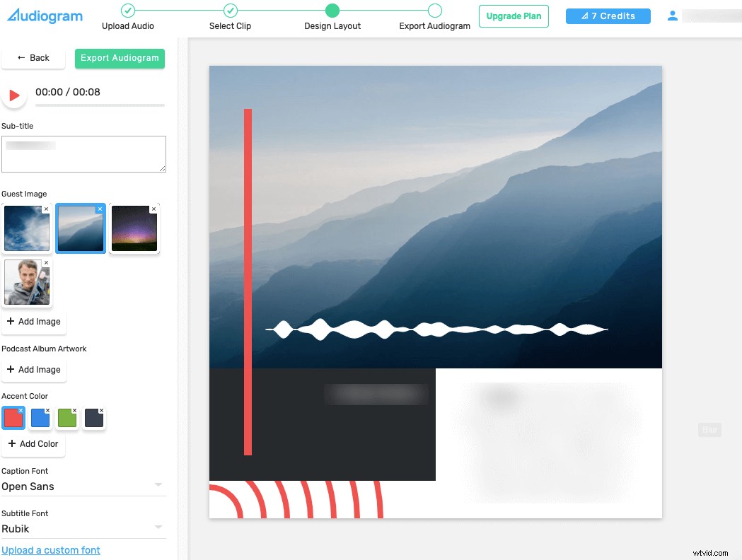
Task: Select the blue accent color
Action: point(40,418)
